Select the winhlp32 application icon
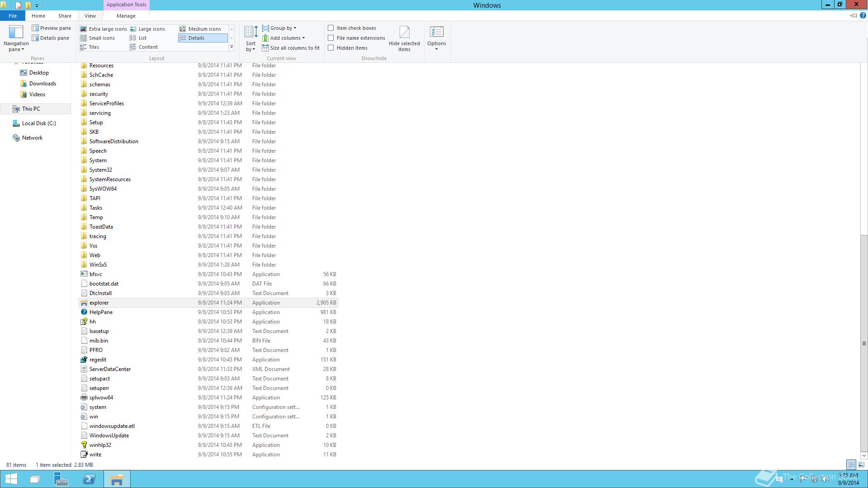Viewport: 868px width, 488px height. tap(84, 445)
